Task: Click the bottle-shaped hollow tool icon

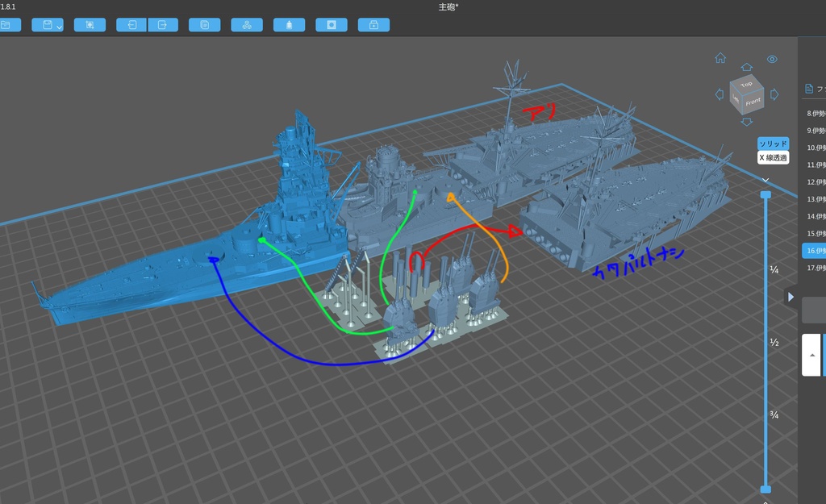Action: (x=289, y=25)
